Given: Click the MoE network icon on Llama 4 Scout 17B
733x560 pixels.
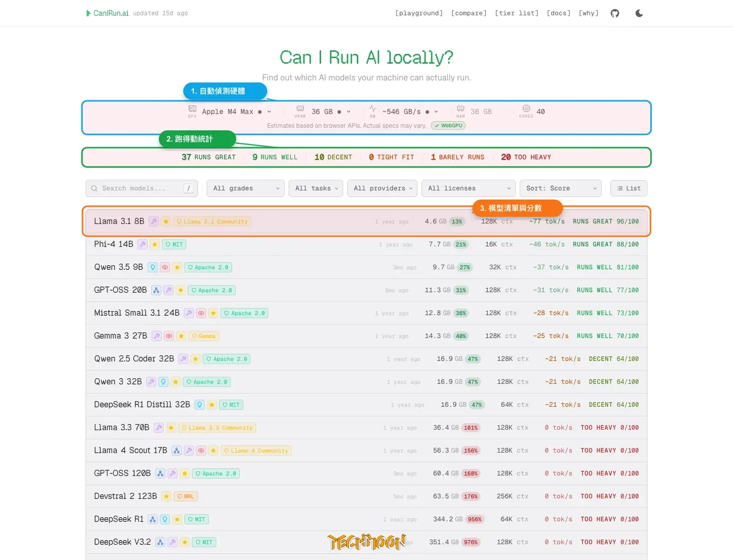Looking at the screenshot, I should click(x=177, y=451).
